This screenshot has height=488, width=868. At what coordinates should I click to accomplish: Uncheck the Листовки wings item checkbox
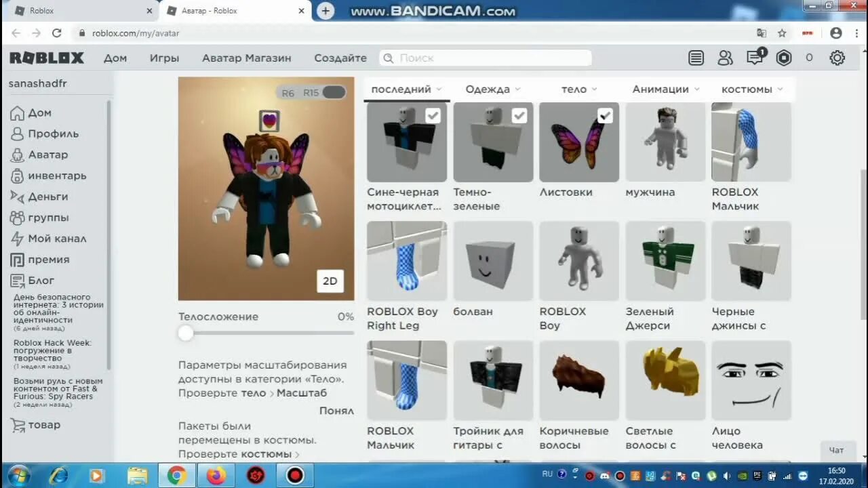[x=606, y=116]
